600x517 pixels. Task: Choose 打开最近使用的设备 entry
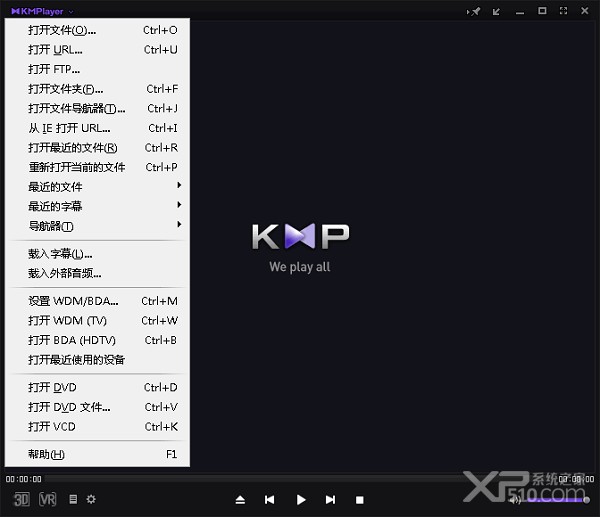pos(97,360)
